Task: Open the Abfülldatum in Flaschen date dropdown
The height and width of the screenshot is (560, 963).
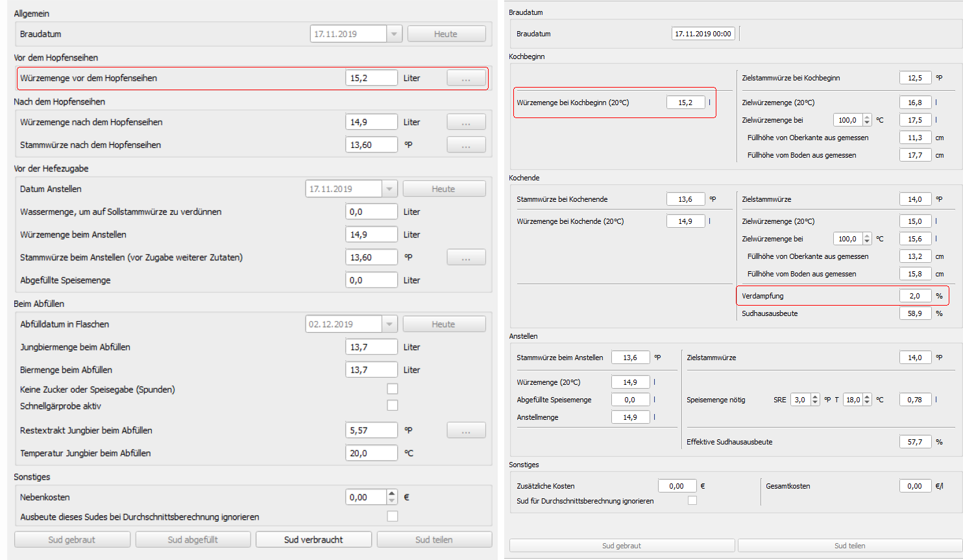Action: [x=389, y=324]
